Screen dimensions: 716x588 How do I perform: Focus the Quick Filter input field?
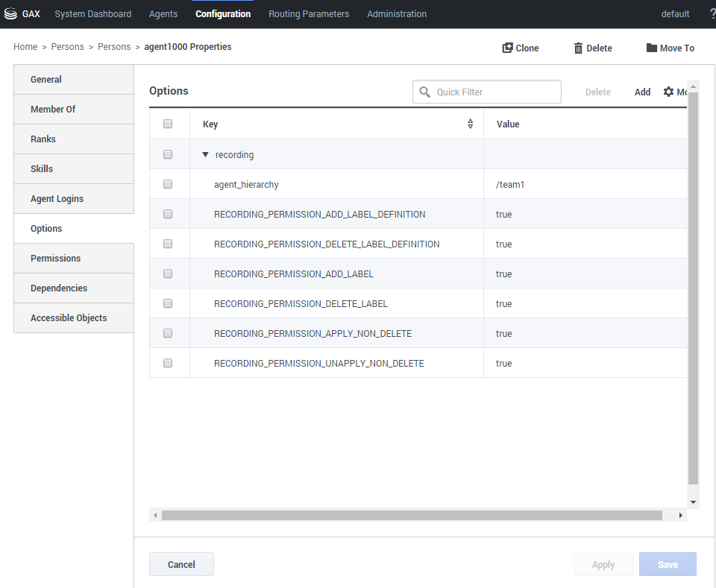(495, 92)
